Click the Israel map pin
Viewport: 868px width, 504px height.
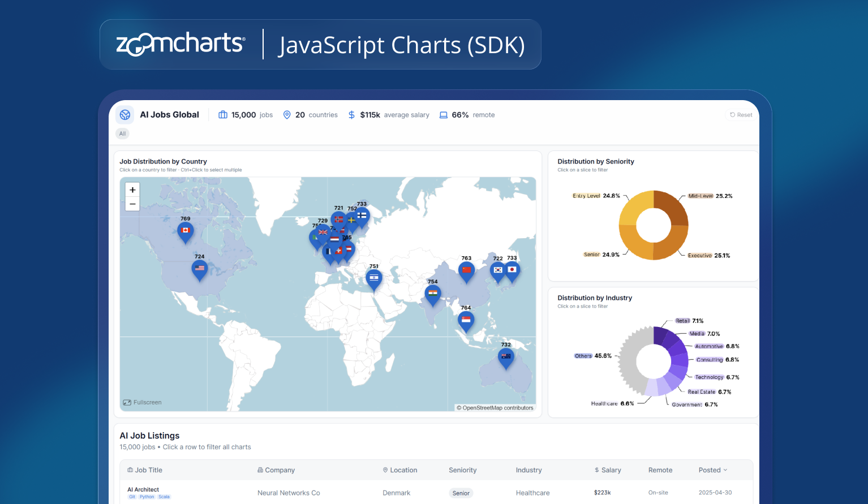click(x=373, y=278)
